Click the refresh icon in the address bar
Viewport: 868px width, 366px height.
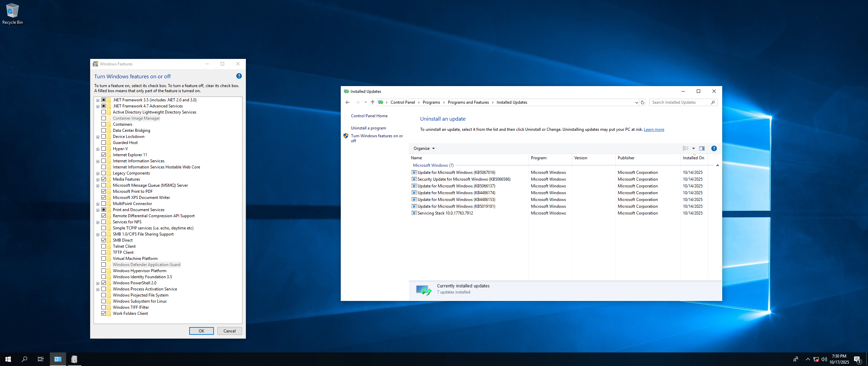coord(642,102)
